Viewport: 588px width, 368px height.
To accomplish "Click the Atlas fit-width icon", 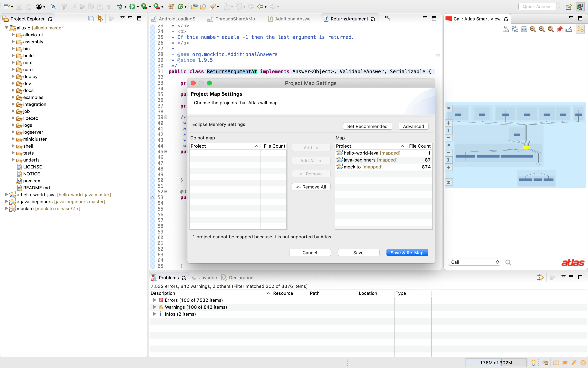I will tap(524, 29).
